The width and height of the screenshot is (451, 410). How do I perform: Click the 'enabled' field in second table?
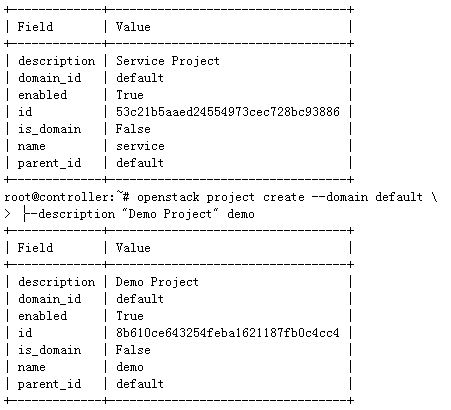[42, 316]
